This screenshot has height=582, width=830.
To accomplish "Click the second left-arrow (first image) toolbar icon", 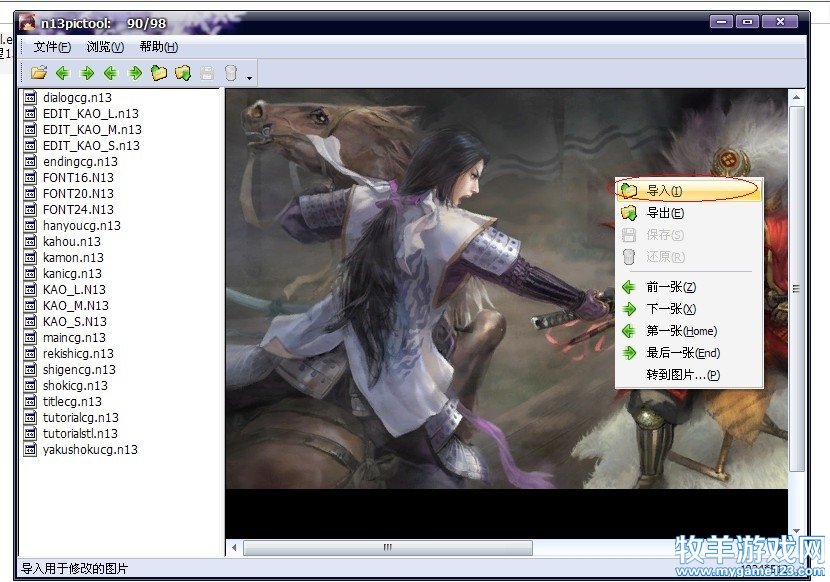I will 111,73.
